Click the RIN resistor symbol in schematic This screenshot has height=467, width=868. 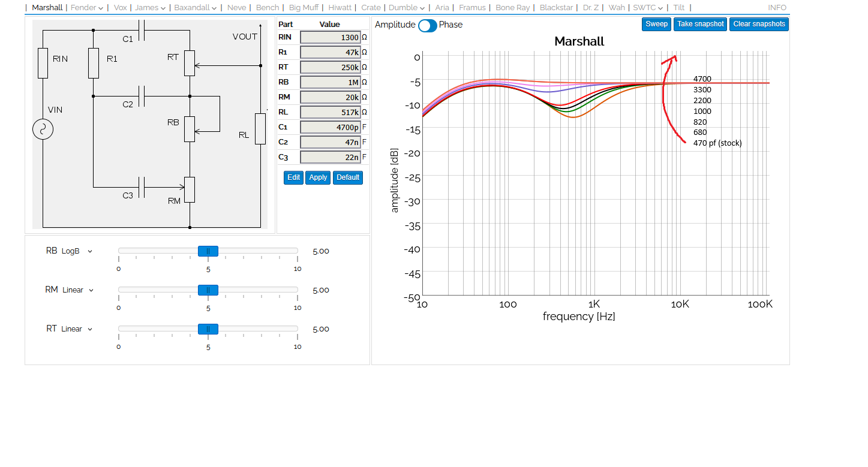[43, 64]
